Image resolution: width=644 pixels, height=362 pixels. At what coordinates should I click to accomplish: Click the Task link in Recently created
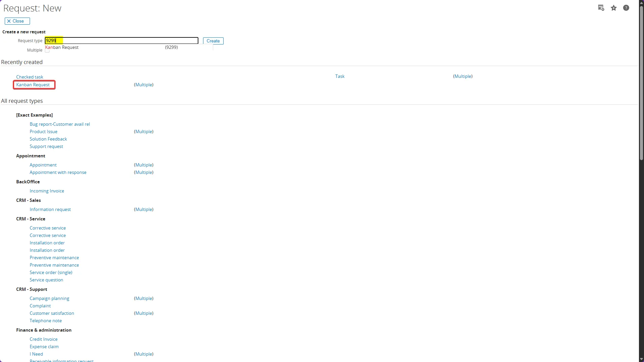tap(340, 77)
